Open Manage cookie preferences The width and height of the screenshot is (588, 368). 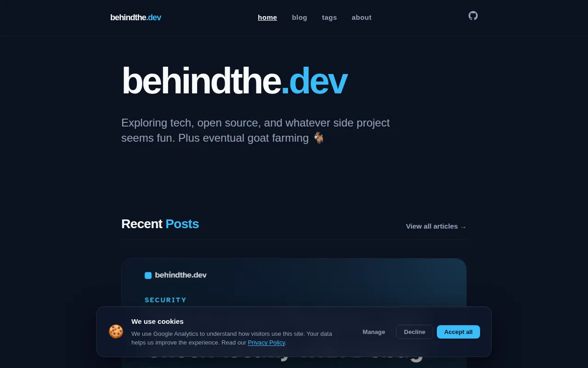[374, 332]
